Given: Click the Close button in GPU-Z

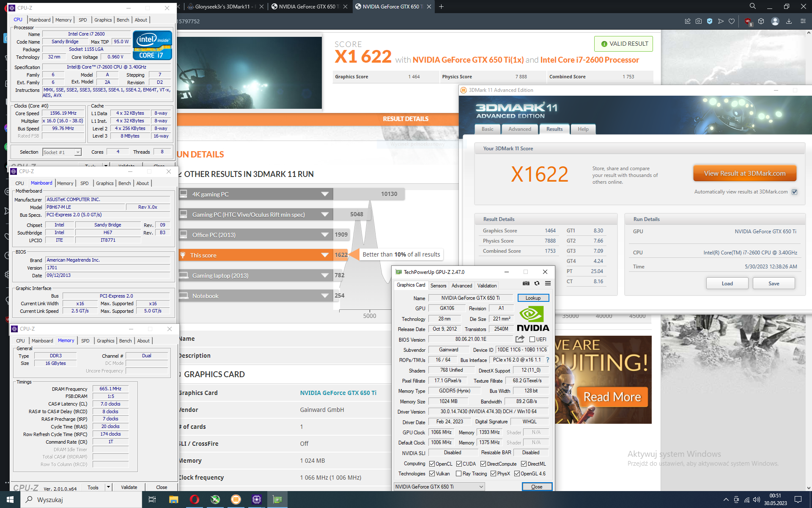Looking at the screenshot, I should tap(537, 486).
